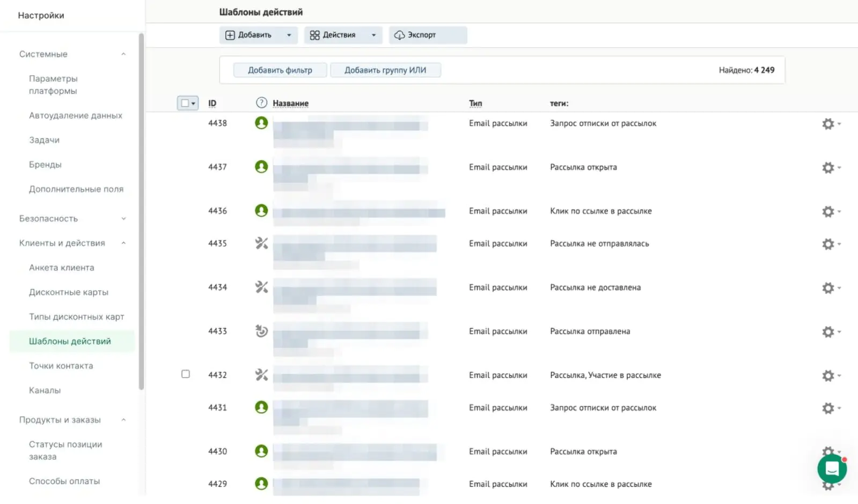Open Способы оплаты in sidebar
Screen dimensions: 858x504
coord(64,481)
